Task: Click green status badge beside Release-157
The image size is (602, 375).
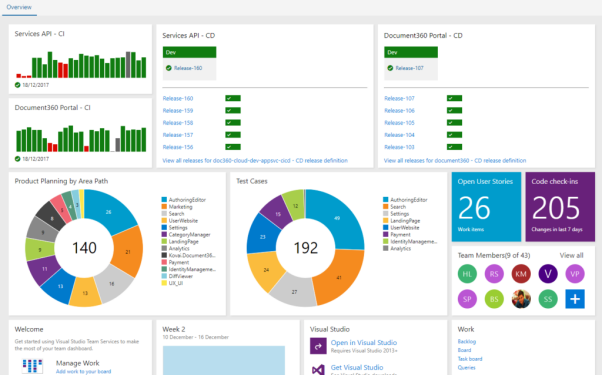Action: (233, 135)
